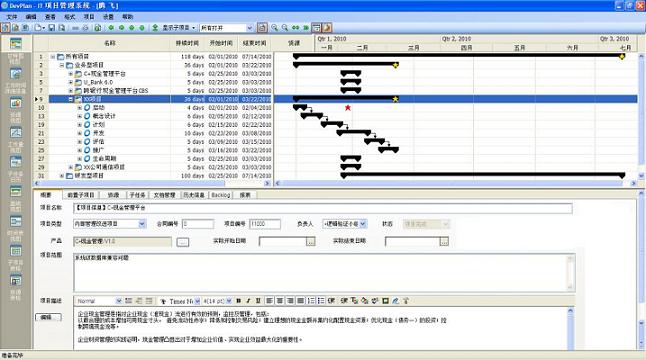The width and height of the screenshot is (646, 360).
Task: Toggle underline in description editor toolbar
Action: point(258,301)
